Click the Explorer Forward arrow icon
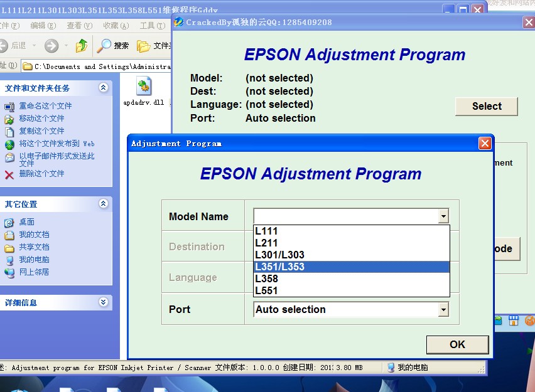Viewport: 535px width, 392px height. (x=51, y=46)
